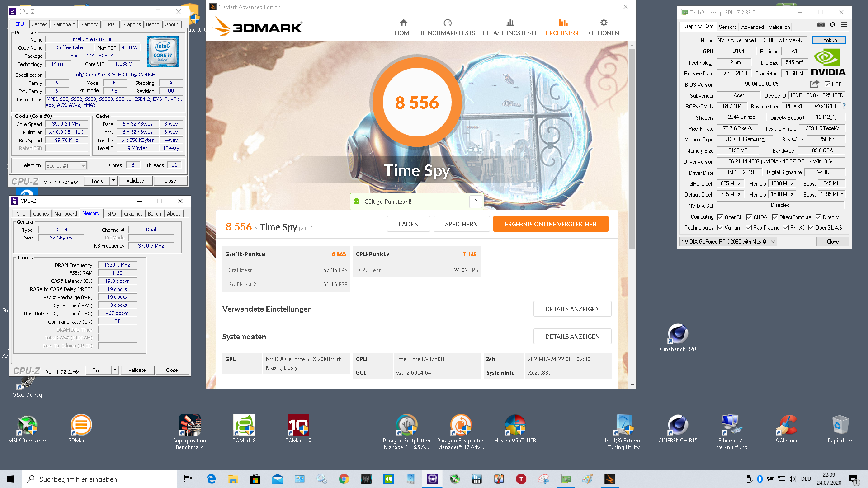Open Microsoft Edge from taskbar

pyautogui.click(x=211, y=479)
